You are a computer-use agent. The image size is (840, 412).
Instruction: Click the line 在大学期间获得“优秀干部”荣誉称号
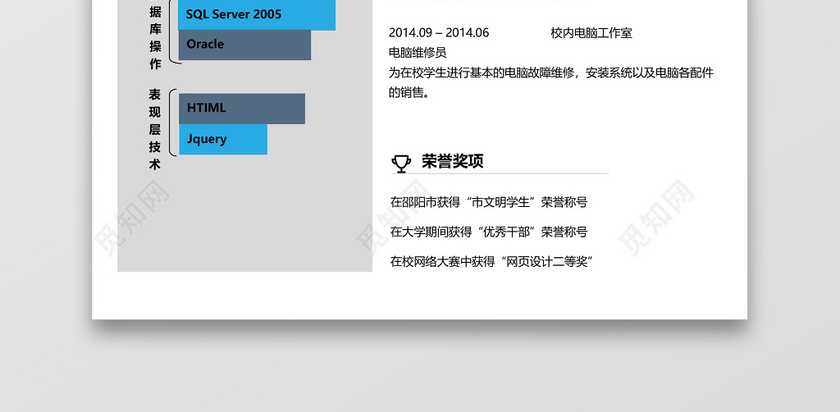click(489, 232)
